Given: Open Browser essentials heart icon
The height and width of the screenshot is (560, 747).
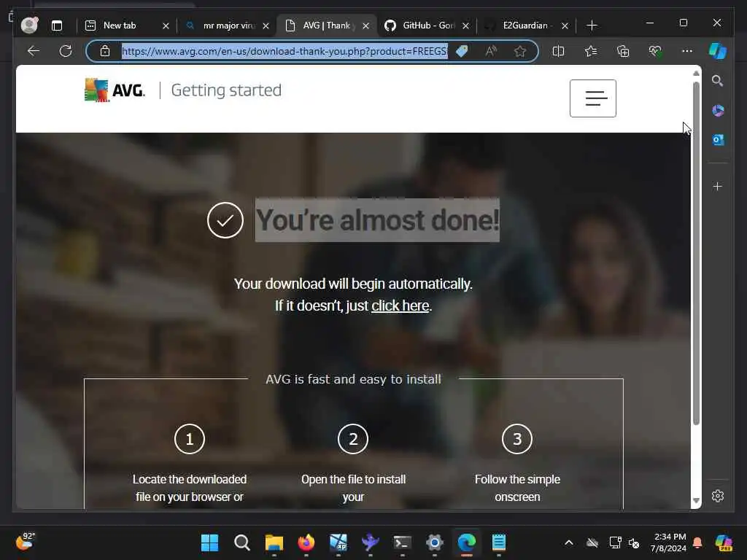Looking at the screenshot, I should click(x=655, y=51).
